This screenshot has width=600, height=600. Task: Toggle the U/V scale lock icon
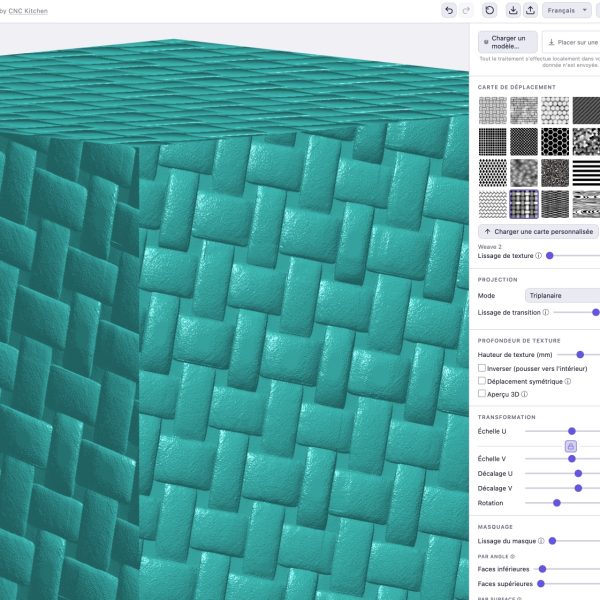(x=571, y=446)
